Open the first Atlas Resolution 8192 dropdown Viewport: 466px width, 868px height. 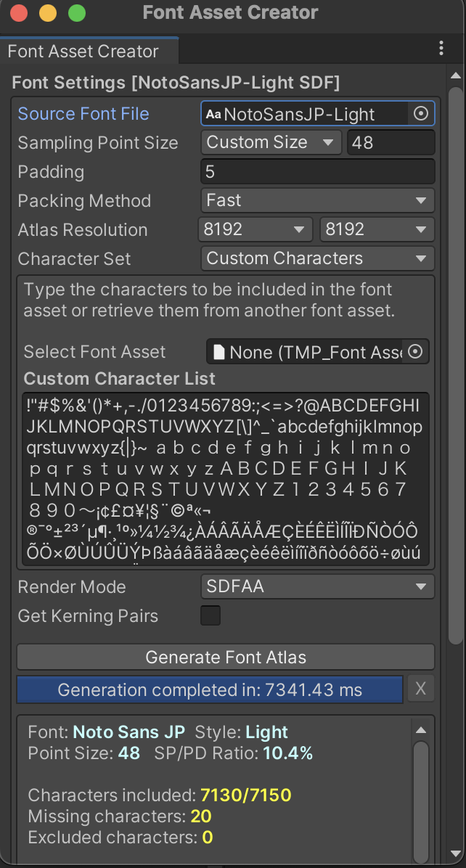(255, 230)
